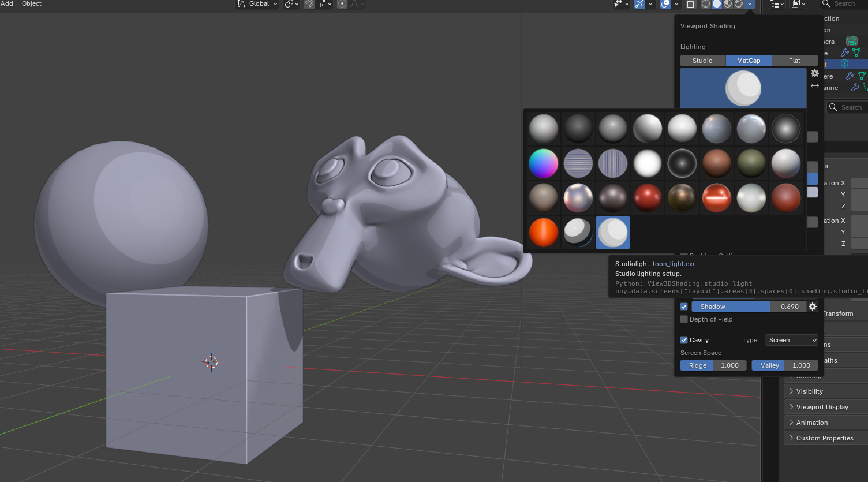Switch lighting to the Flat tab
The height and width of the screenshot is (482, 868).
point(795,61)
